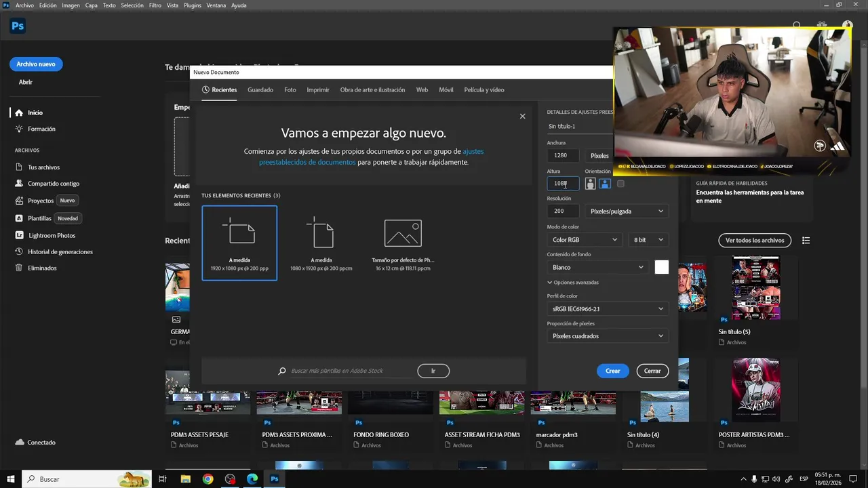Switch to the Móvil tab

(446, 90)
